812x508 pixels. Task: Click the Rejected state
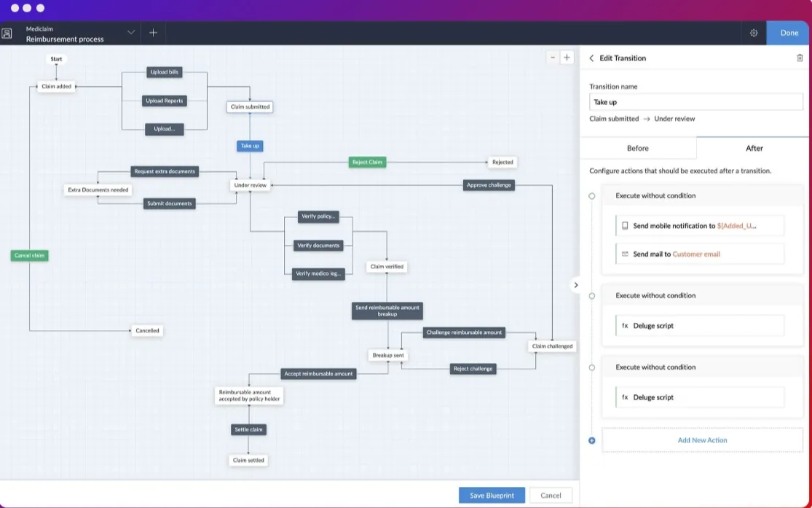[x=502, y=163]
